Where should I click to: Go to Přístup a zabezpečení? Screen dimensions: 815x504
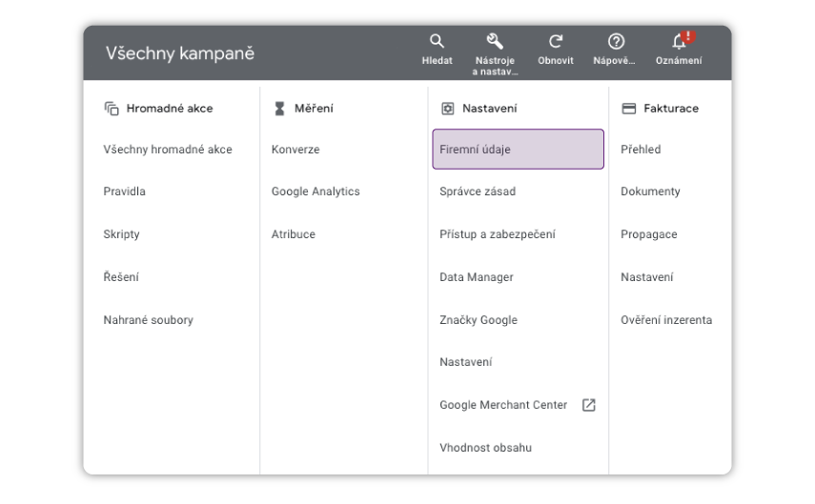498,234
